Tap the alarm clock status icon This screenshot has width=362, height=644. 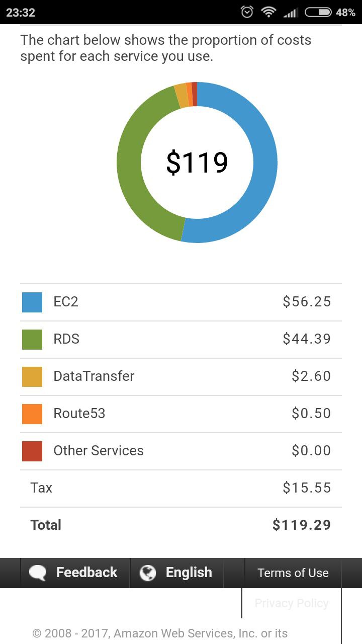[247, 12]
